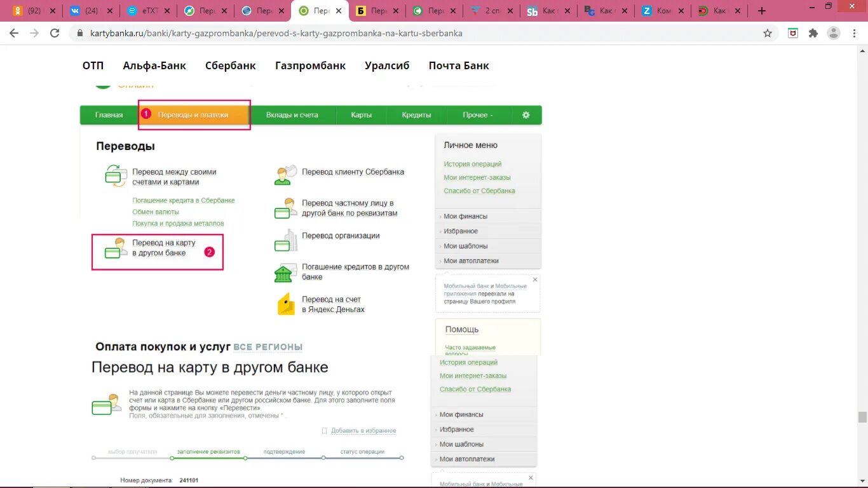Viewport: 868px width, 488px height.
Task: Click the settings gear in Sberbank menu
Action: [526, 115]
